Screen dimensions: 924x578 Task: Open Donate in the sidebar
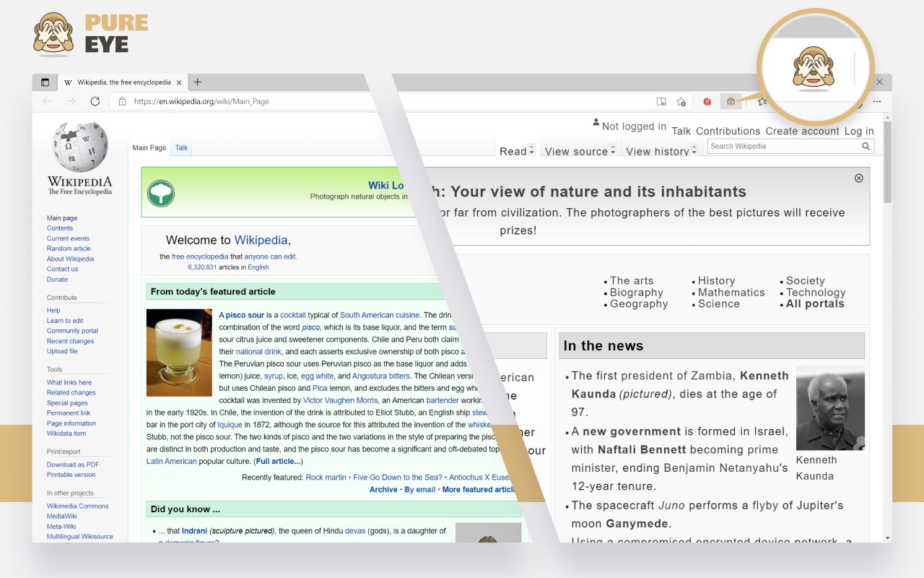pyautogui.click(x=57, y=280)
